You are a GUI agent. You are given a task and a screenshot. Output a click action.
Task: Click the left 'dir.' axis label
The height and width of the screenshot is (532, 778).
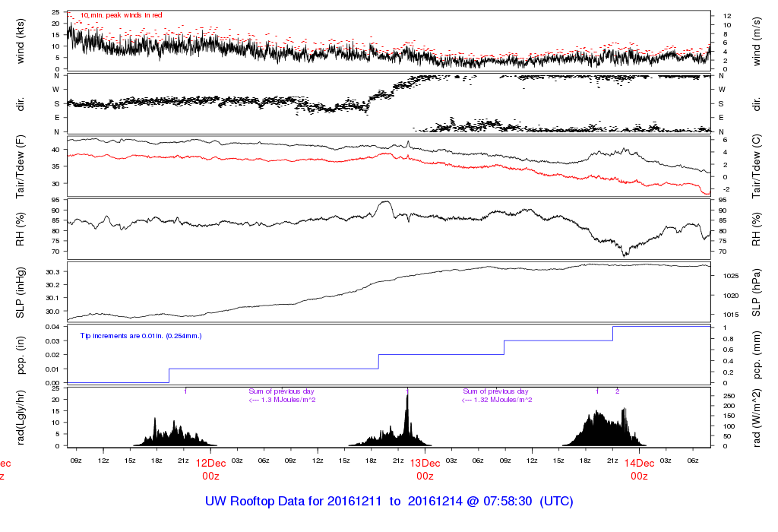(x=21, y=104)
